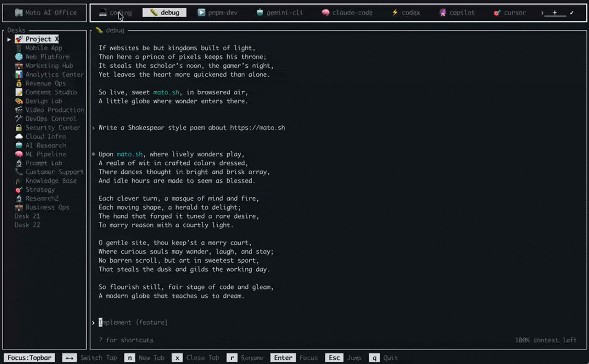
Task: Click the 'r' Rename shortcut key
Action: (231, 358)
